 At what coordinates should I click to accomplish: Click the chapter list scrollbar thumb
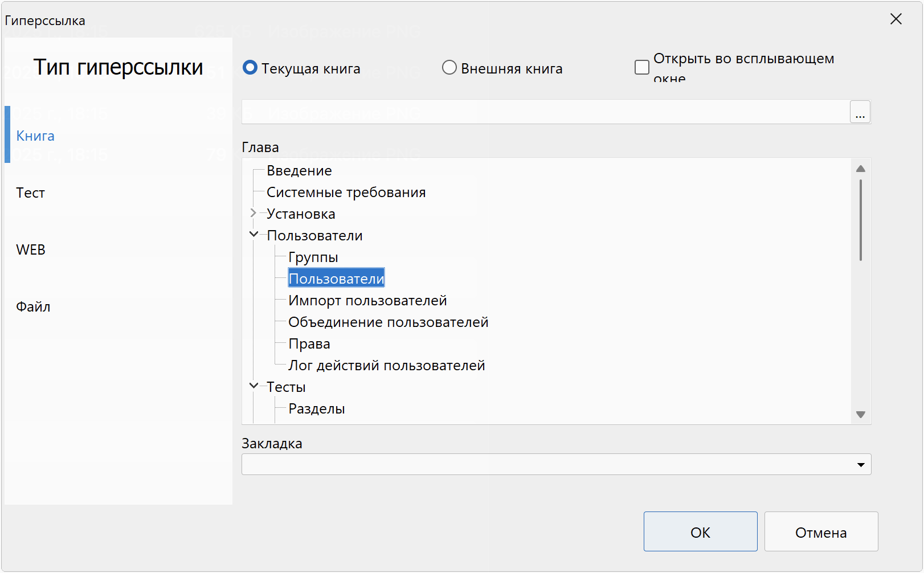(860, 220)
